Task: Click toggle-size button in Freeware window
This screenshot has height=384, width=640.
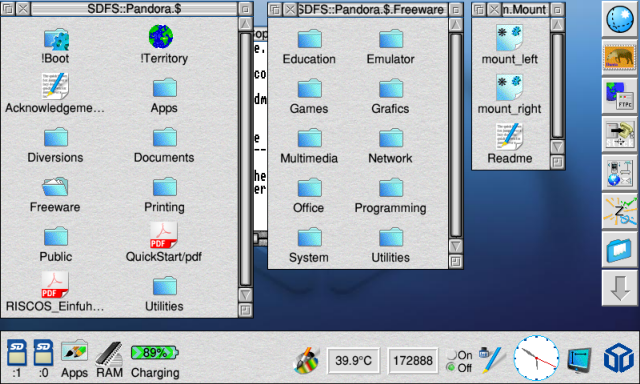Action: coord(456,9)
